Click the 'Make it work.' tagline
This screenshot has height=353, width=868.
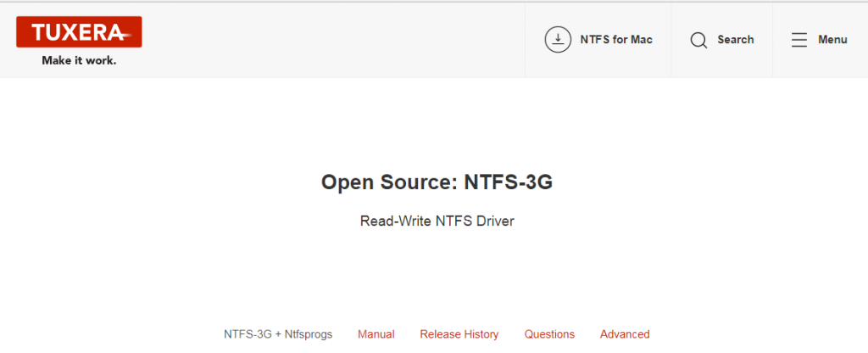point(79,61)
